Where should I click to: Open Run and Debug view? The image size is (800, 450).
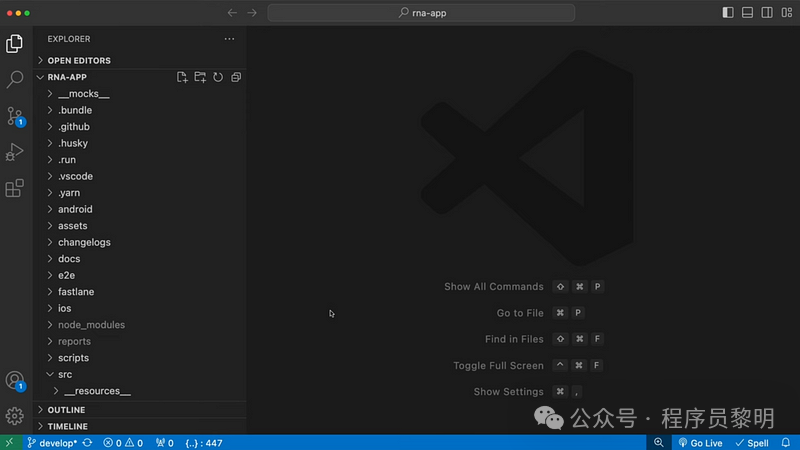(x=14, y=152)
